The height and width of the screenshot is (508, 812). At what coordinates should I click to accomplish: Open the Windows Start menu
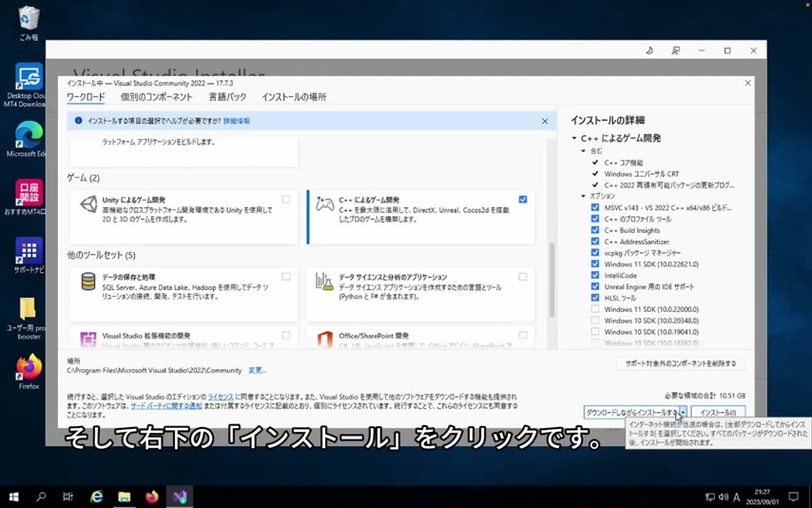point(14,498)
